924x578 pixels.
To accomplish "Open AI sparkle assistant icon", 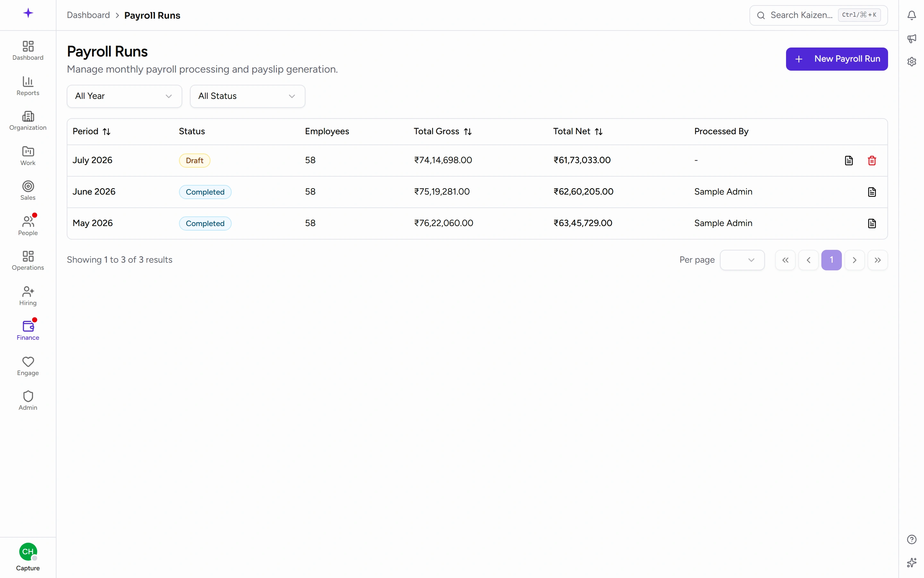I will click(911, 563).
